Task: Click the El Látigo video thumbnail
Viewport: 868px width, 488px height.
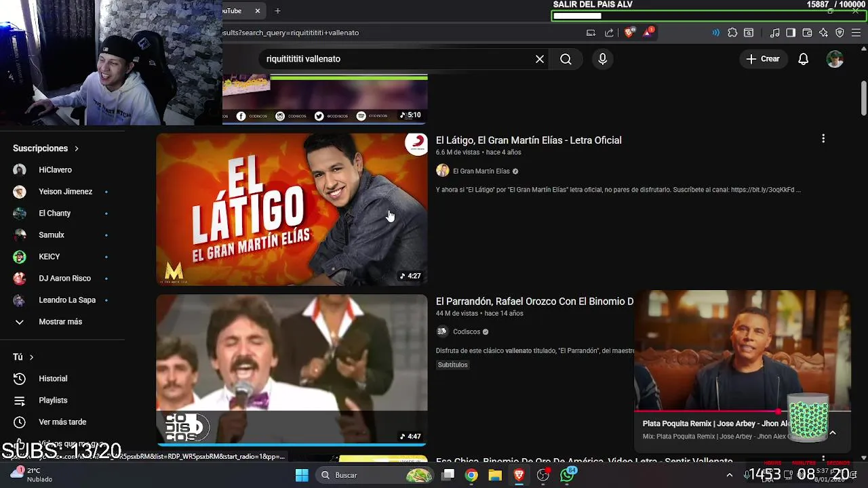Action: 292,209
